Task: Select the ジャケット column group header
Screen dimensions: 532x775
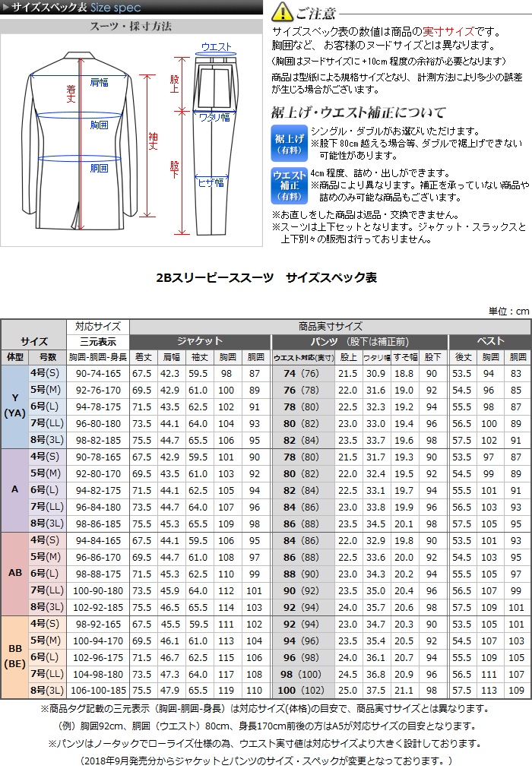Action: click(200, 341)
